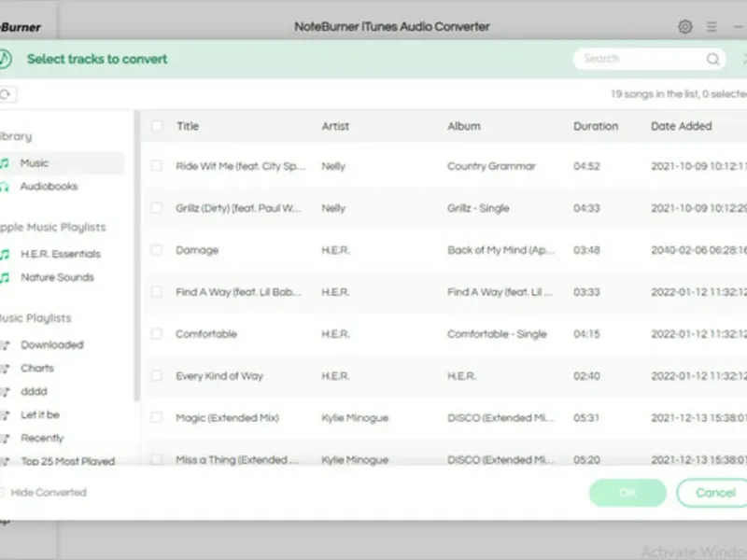Click the H.E.R. Essentials playlist icon
The image size is (747, 560).
click(5, 254)
